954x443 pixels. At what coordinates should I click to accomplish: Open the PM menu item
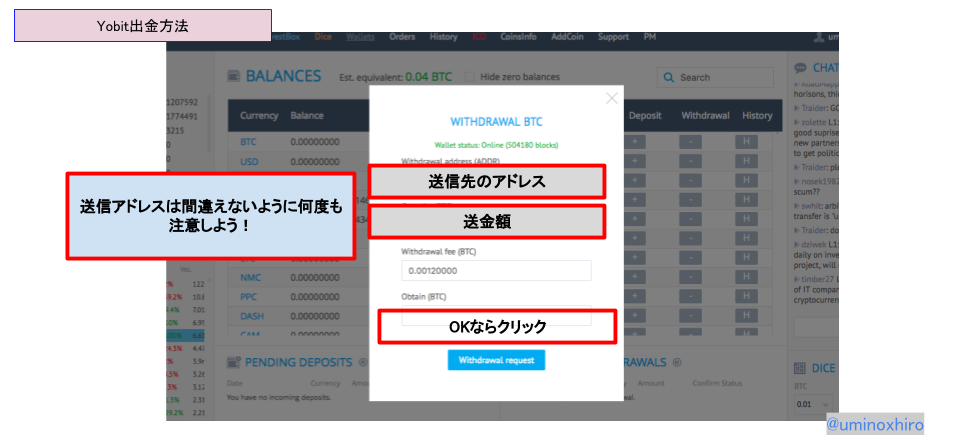650,37
